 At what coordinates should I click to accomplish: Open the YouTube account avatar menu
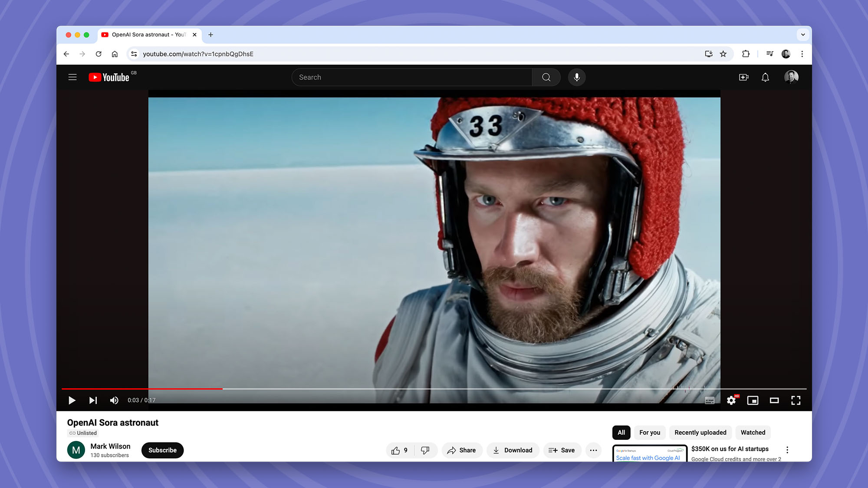tap(791, 77)
